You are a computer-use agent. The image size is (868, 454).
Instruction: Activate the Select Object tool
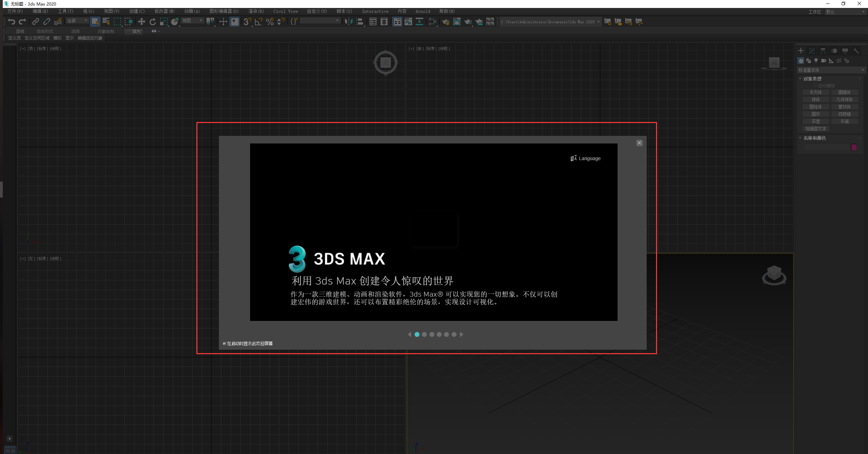pyautogui.click(x=95, y=21)
